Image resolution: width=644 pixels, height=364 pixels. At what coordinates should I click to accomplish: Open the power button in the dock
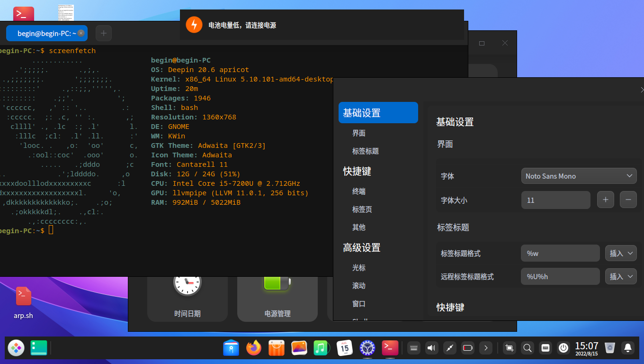563,348
